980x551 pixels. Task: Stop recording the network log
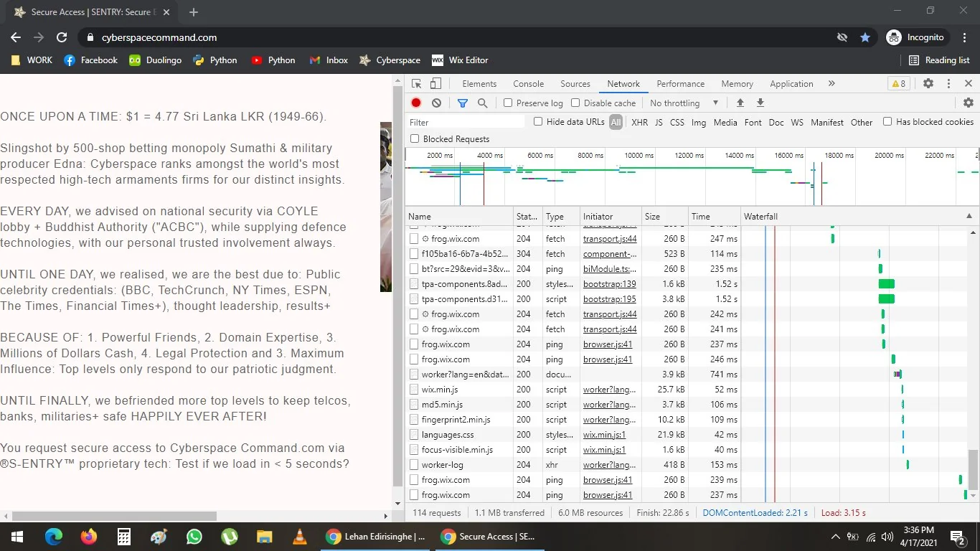pos(416,103)
